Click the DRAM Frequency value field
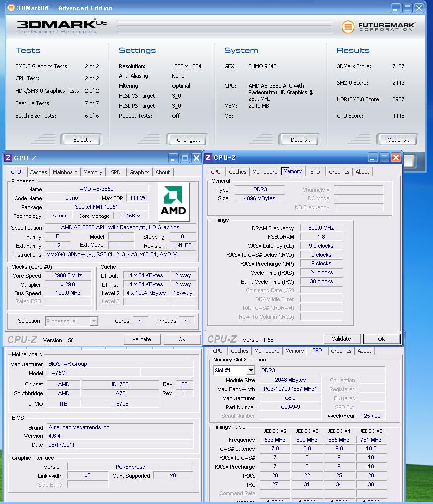 point(321,228)
